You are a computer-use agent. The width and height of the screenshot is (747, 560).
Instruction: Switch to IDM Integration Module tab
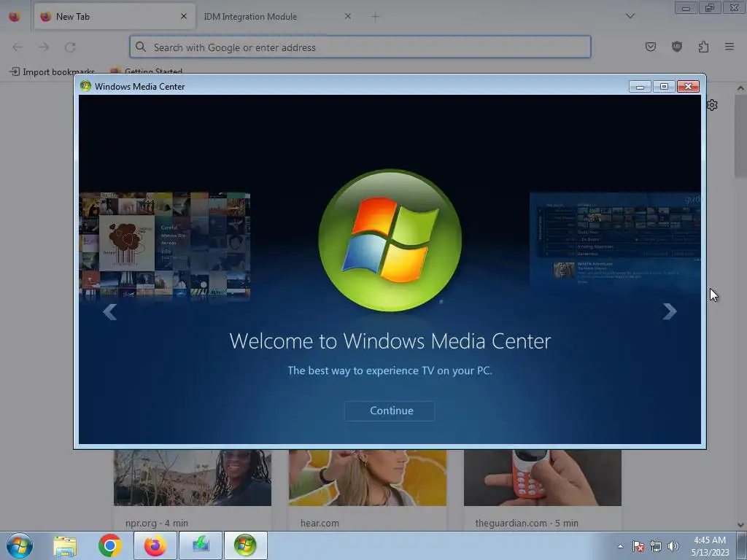coord(278,17)
